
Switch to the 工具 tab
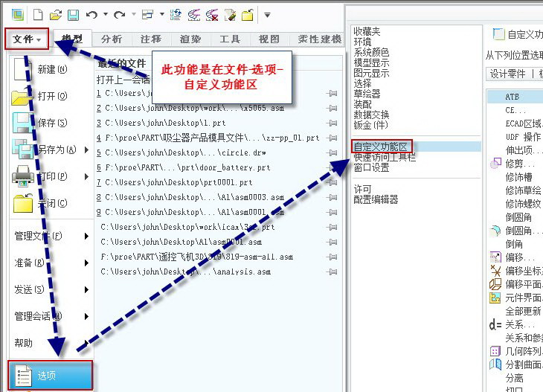(230, 39)
